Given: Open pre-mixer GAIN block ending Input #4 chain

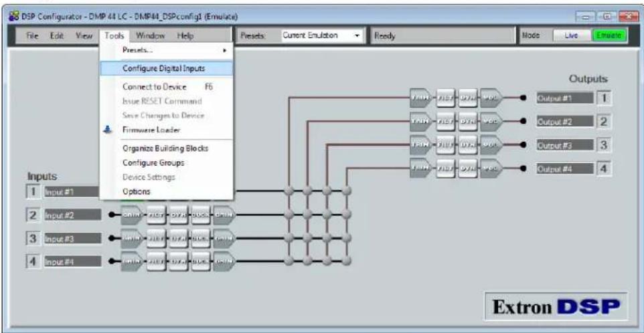Looking at the screenshot, I should click(225, 261).
